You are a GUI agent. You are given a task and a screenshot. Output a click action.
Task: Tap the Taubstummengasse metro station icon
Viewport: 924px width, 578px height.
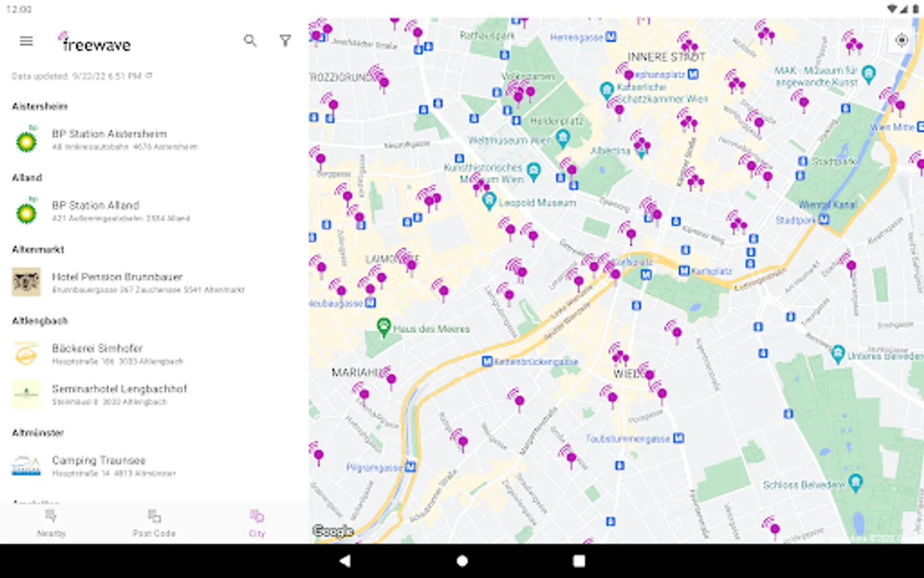678,438
